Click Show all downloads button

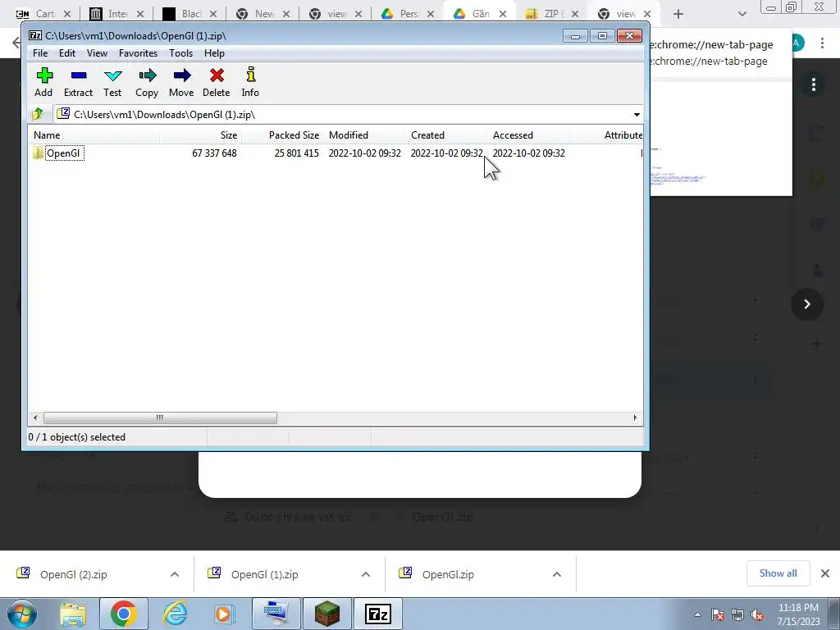tap(778, 573)
